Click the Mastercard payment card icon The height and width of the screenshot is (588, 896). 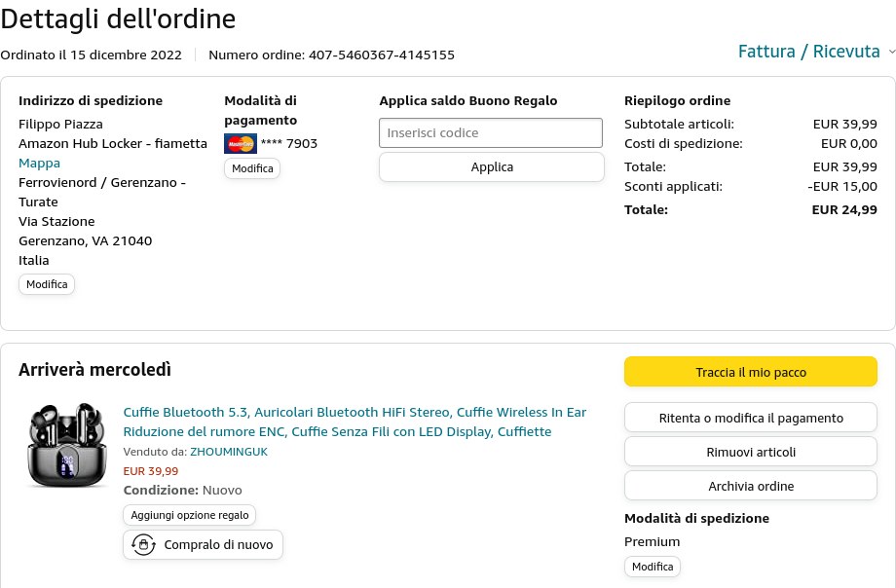pos(240,144)
